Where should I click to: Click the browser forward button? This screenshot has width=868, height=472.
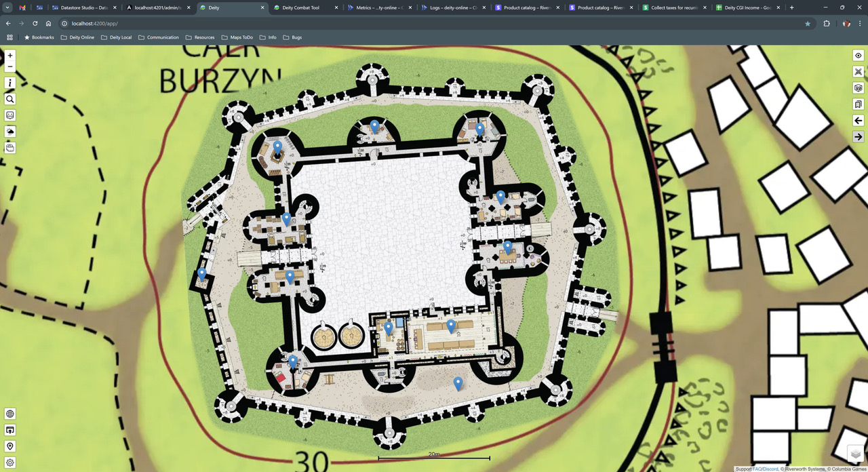point(21,23)
